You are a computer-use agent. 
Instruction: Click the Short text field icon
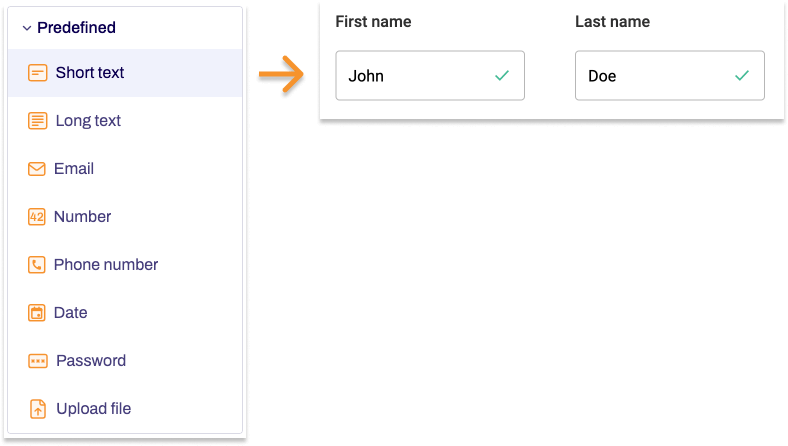point(37,73)
